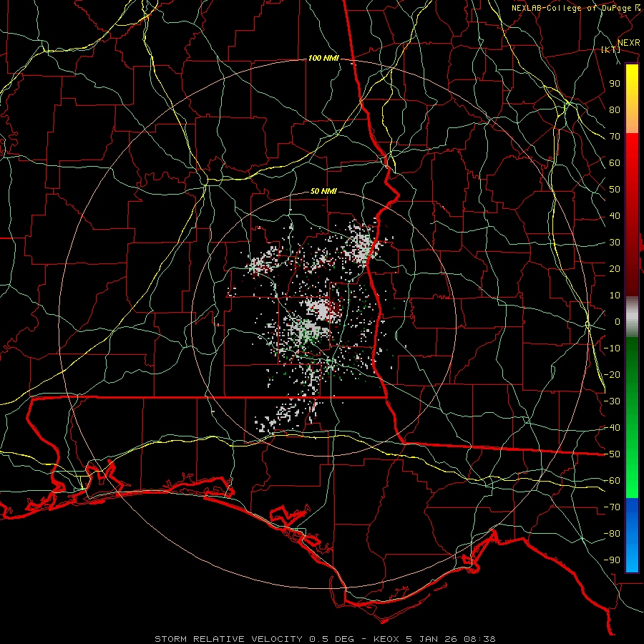Select the positive 30 scale value
The image size is (644, 644).
point(615,243)
